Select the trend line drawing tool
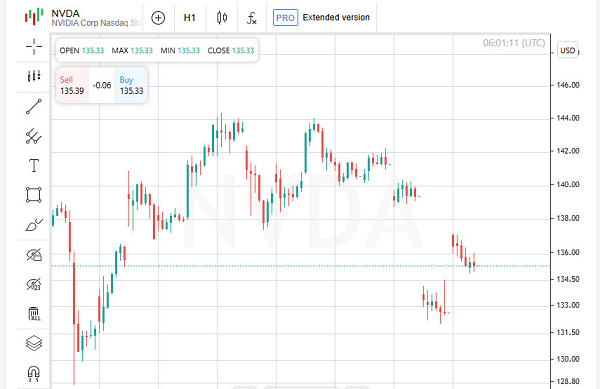The height and width of the screenshot is (389, 600). tap(34, 107)
